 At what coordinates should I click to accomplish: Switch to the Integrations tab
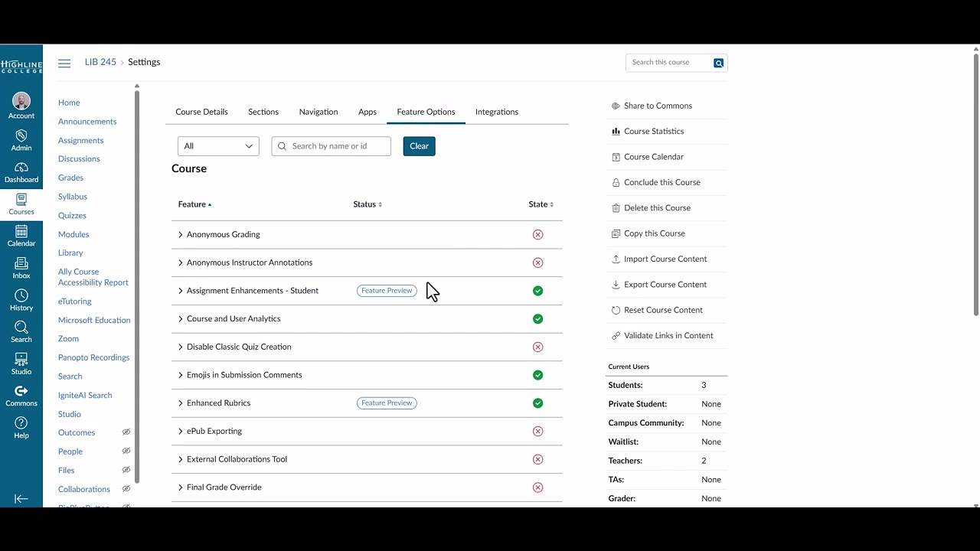tap(497, 112)
